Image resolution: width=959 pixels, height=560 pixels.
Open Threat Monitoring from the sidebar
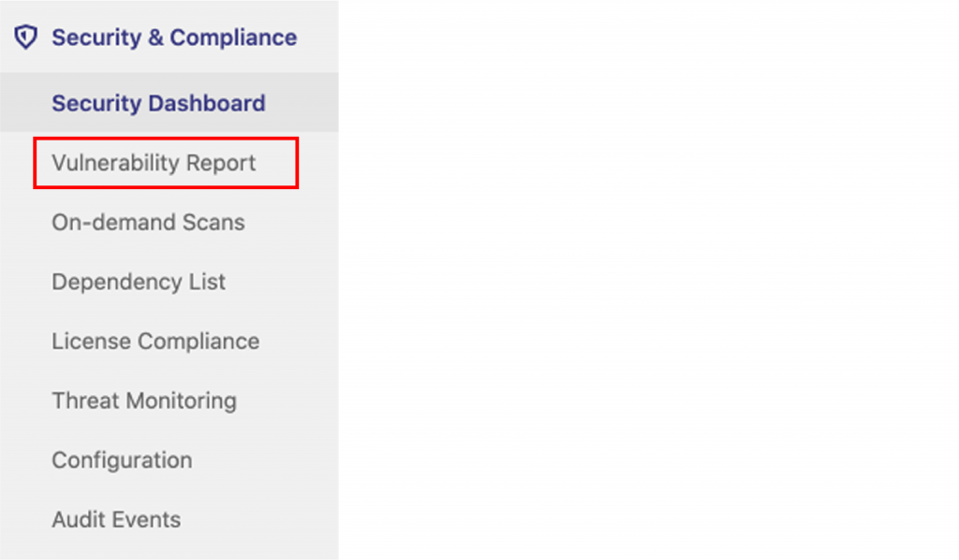click(x=144, y=401)
